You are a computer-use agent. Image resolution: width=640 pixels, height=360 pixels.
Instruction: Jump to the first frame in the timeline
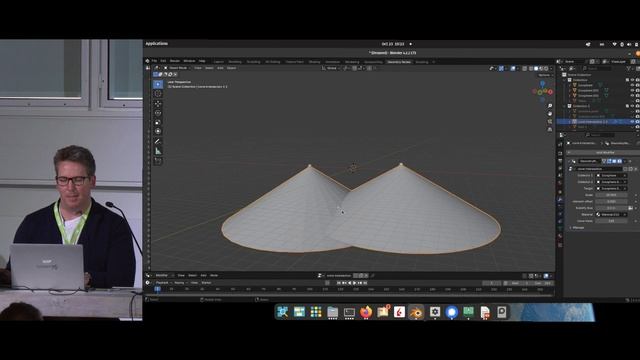pyautogui.click(x=339, y=283)
